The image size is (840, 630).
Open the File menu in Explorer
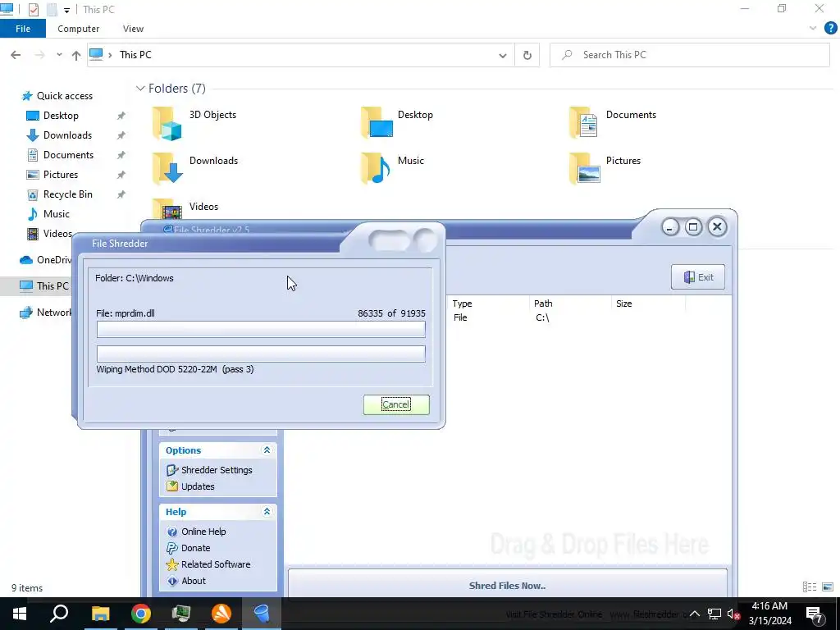point(23,29)
